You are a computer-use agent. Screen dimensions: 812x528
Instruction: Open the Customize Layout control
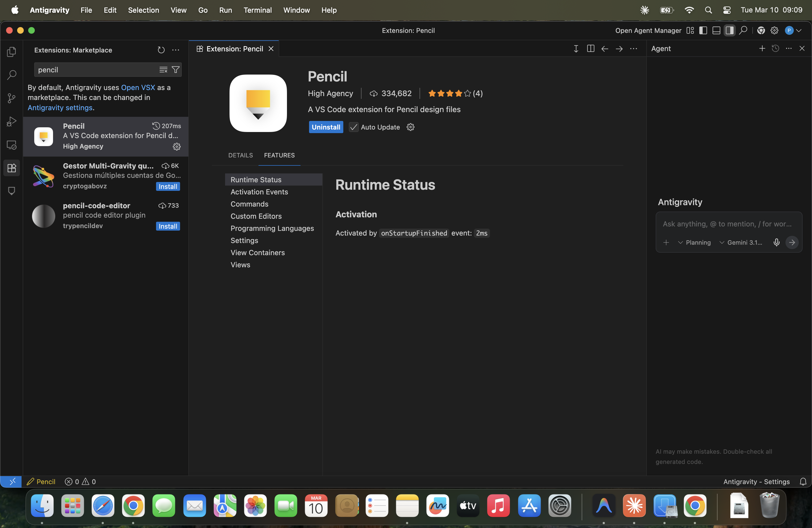pos(690,30)
